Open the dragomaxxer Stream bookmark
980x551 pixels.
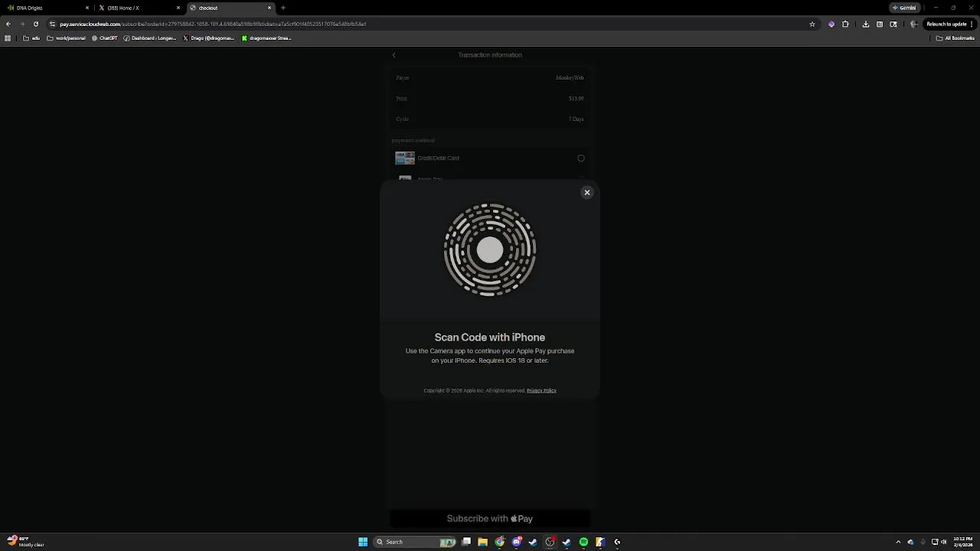coord(266,38)
